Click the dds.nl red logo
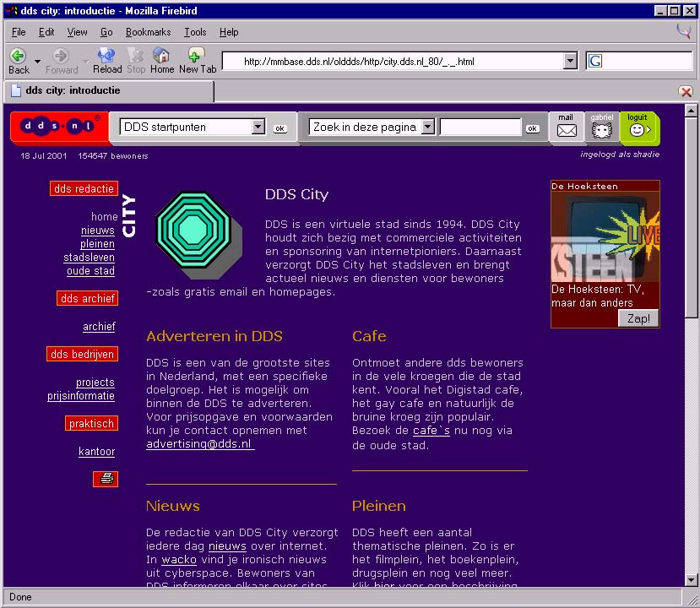This screenshot has height=608, width=700. pyautogui.click(x=59, y=127)
